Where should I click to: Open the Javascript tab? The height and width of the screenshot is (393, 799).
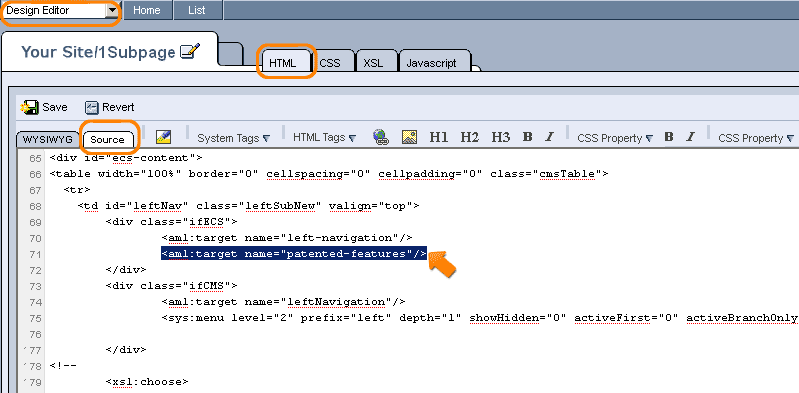coord(432,63)
